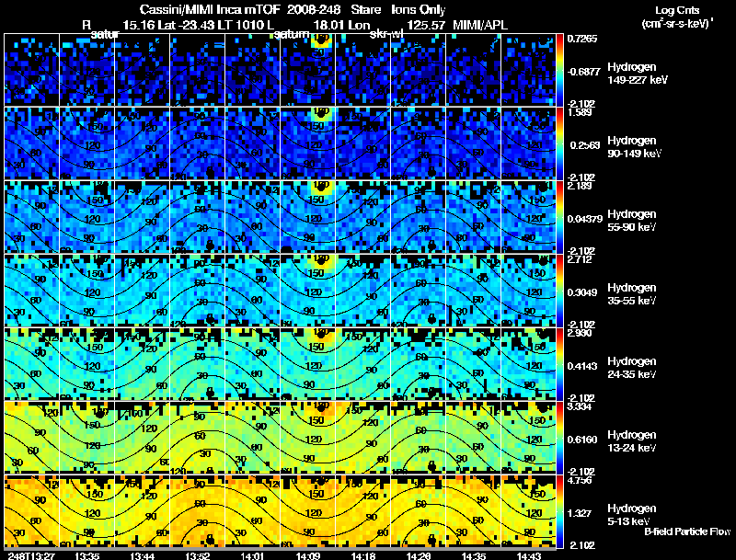
Task: Click the '1.327' color scale value
Action: point(581,514)
